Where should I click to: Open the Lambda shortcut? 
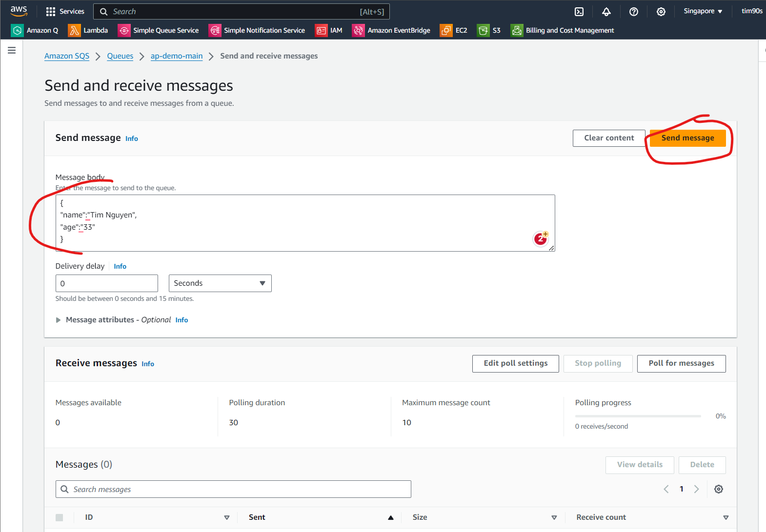tap(88, 30)
